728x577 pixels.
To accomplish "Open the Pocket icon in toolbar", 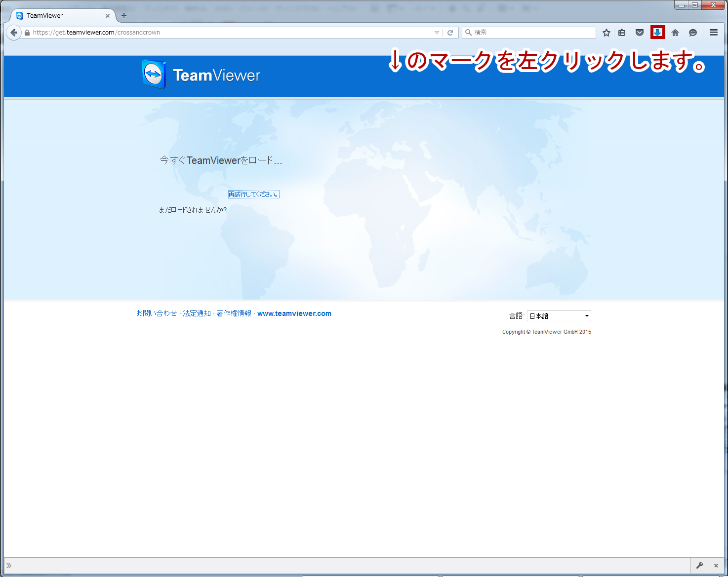I will [x=640, y=33].
